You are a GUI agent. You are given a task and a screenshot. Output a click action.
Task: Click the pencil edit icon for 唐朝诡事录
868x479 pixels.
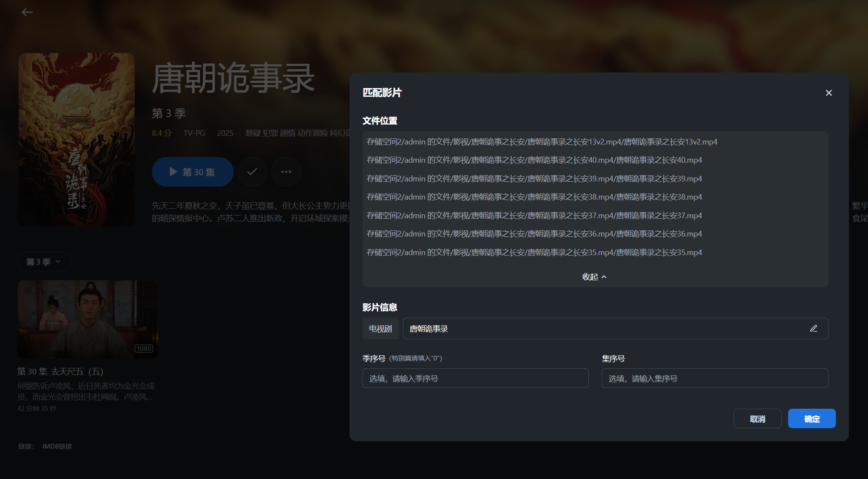(x=813, y=328)
